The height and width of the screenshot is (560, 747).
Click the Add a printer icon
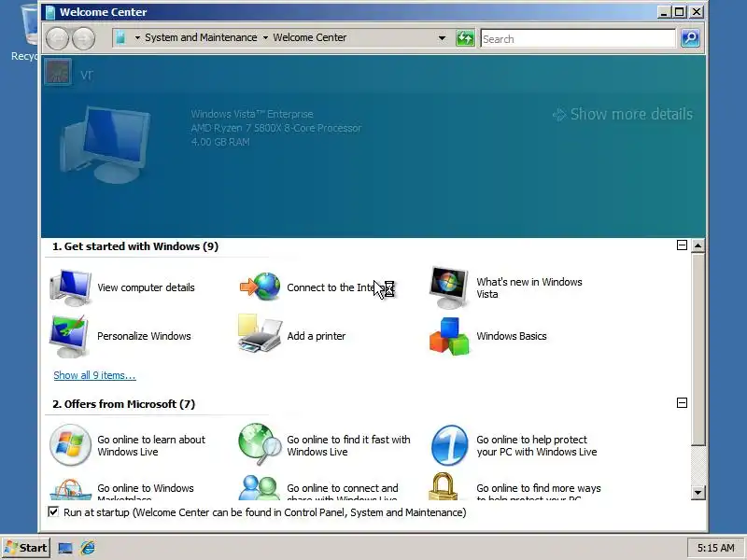(260, 333)
